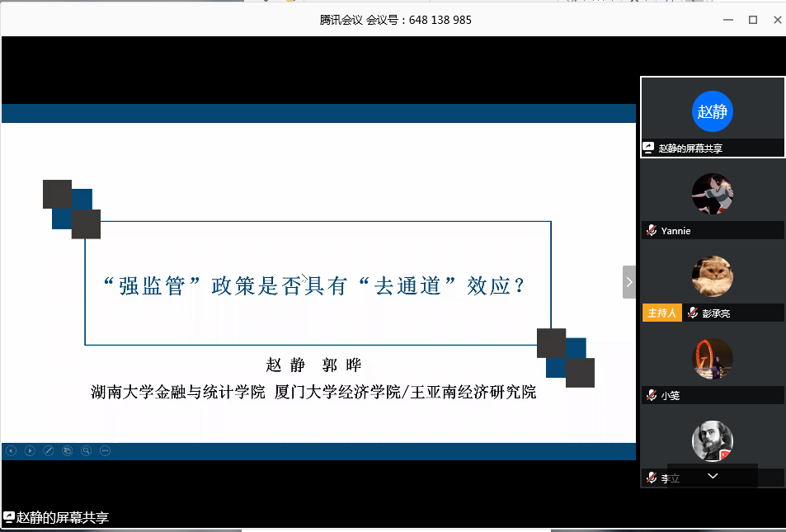786x532 pixels.
Task: Click muted microphone icon next to Yannie
Action: (x=652, y=231)
